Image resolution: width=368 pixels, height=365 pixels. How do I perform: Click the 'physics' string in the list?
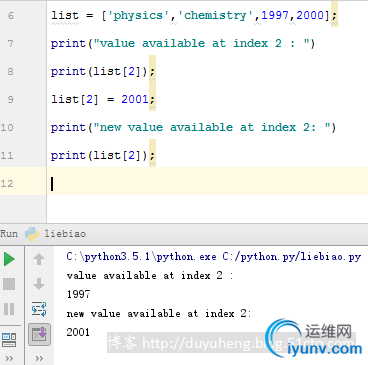point(138,15)
